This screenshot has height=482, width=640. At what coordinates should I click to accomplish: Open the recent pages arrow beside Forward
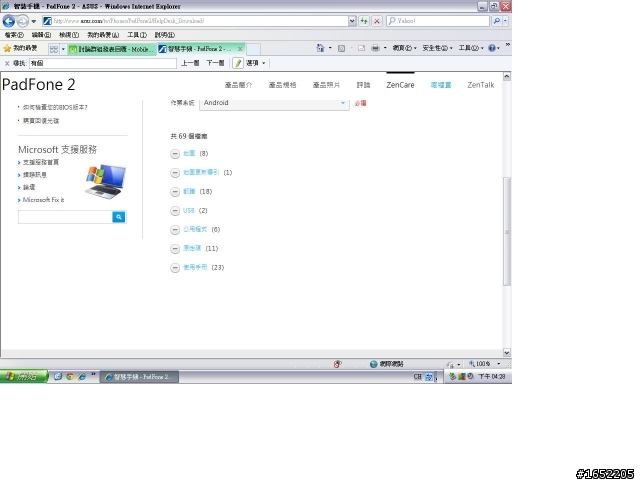tap(33, 21)
